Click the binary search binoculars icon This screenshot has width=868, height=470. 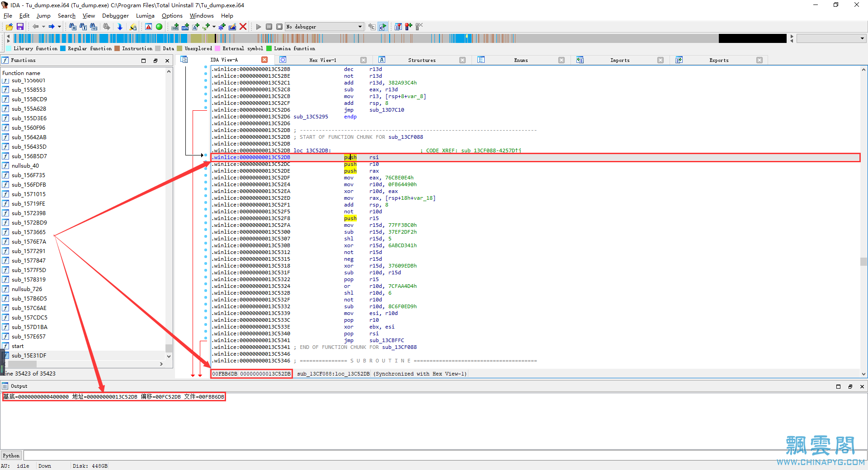pyautogui.click(x=94, y=27)
